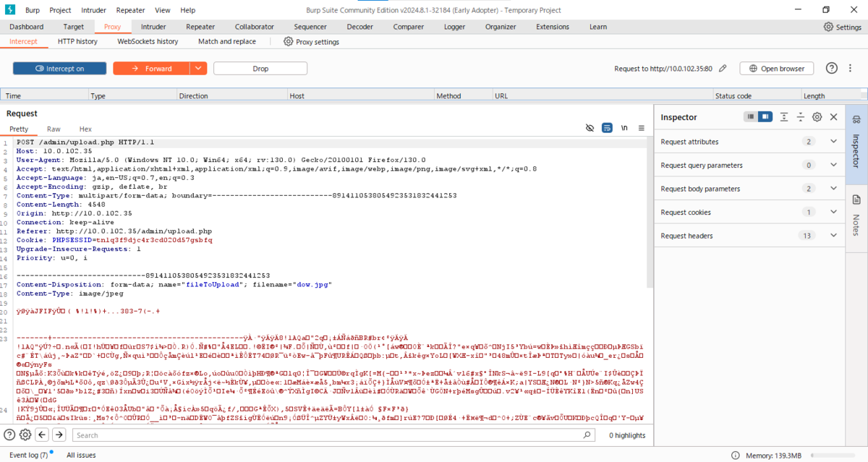Image resolution: width=868 pixels, height=462 pixels.
Task: Toggle the \n special characters display
Action: (x=624, y=128)
